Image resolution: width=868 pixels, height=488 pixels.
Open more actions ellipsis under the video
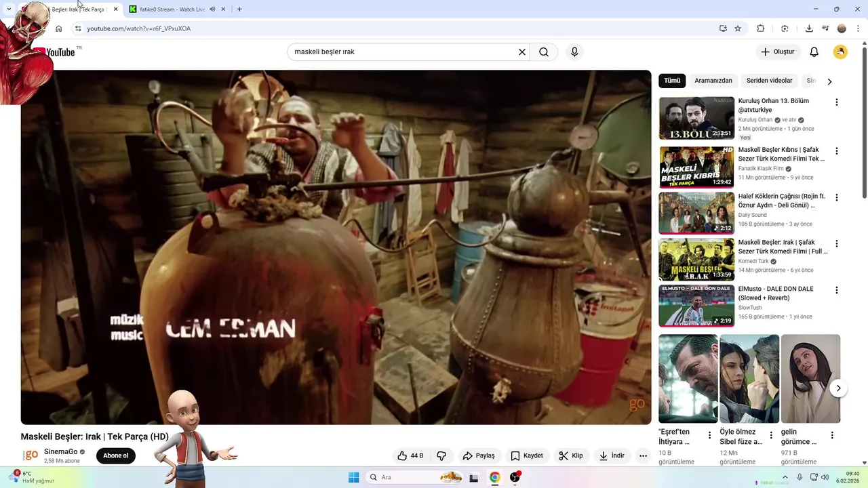[644, 455]
